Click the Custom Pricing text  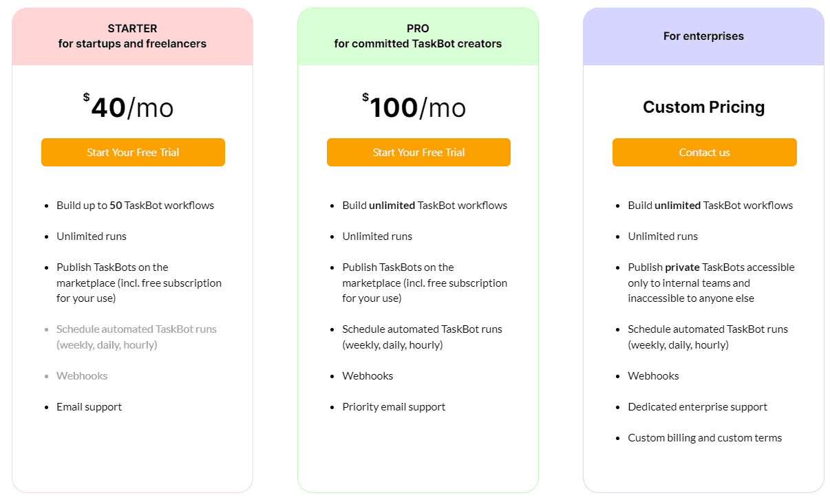coord(703,107)
